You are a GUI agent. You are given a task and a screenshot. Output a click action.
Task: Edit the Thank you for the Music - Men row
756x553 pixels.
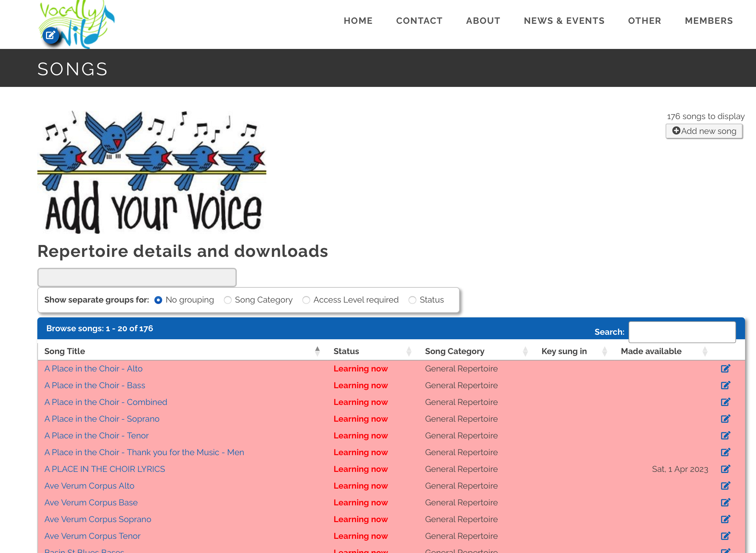(725, 452)
